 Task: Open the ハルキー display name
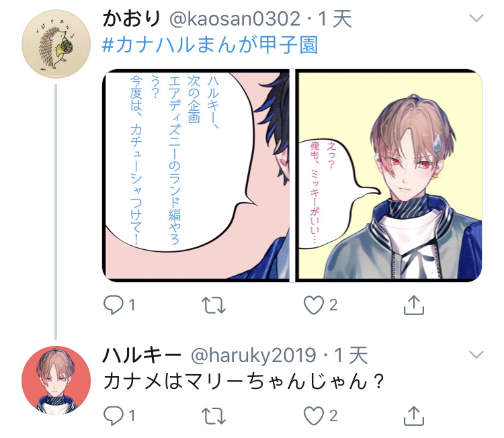click(142, 355)
